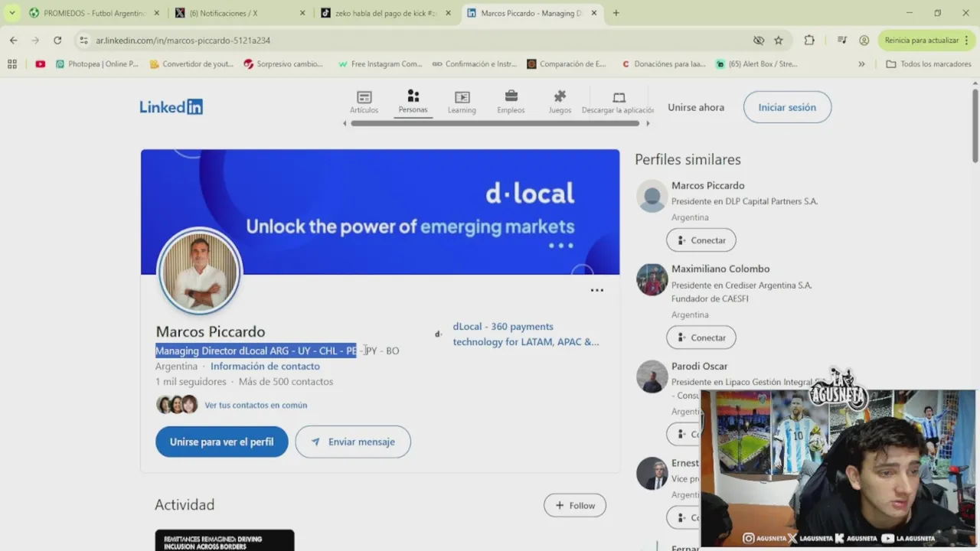Open Chrome profile avatar icon

pyautogui.click(x=864, y=41)
